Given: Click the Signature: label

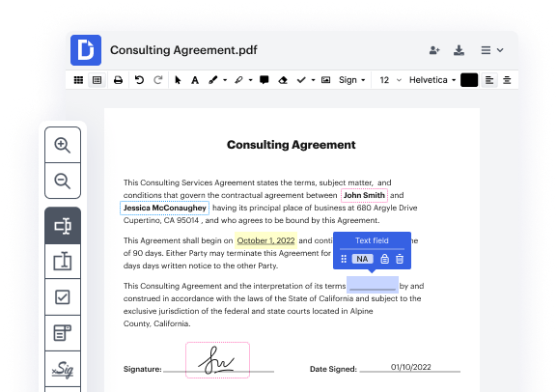Looking at the screenshot, I should 143,369.
